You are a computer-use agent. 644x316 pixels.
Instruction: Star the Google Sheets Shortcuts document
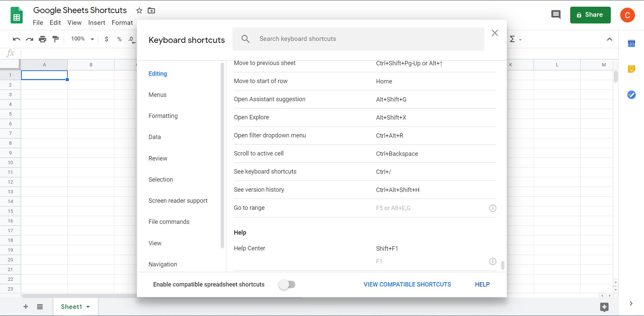(139, 11)
